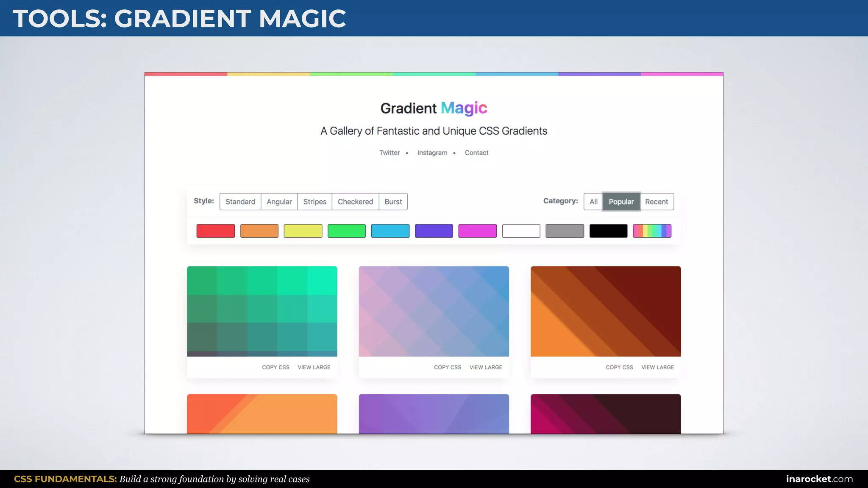Switch to the Recent category

pos(656,202)
